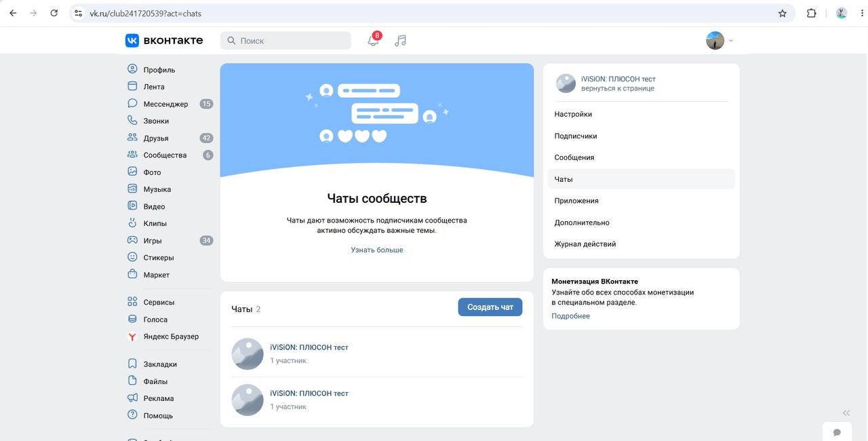Click the Игры gamepad icon
The width and height of the screenshot is (868, 441).
[x=132, y=240]
